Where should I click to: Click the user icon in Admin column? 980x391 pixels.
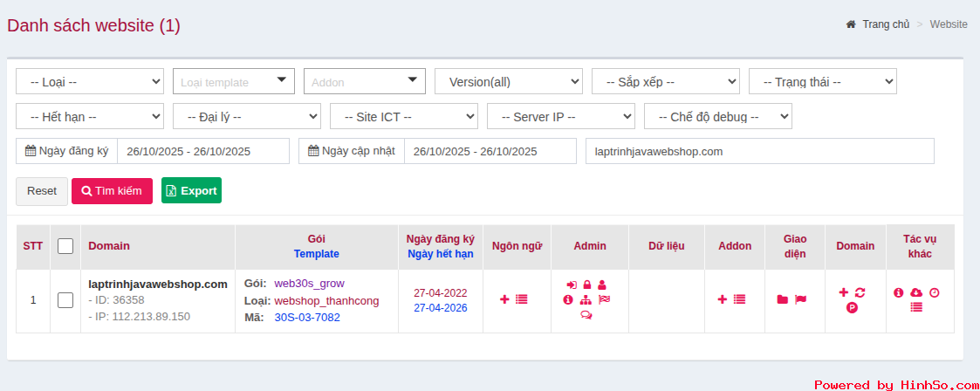pyautogui.click(x=602, y=285)
